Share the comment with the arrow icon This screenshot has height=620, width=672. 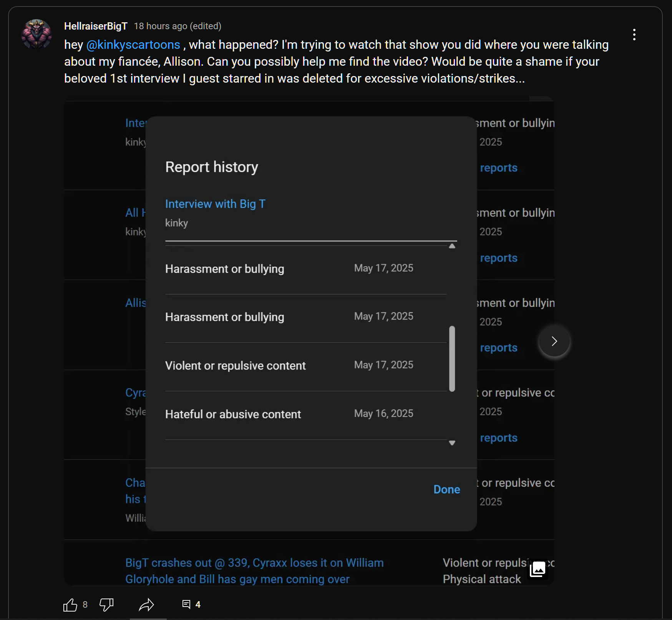point(146,605)
